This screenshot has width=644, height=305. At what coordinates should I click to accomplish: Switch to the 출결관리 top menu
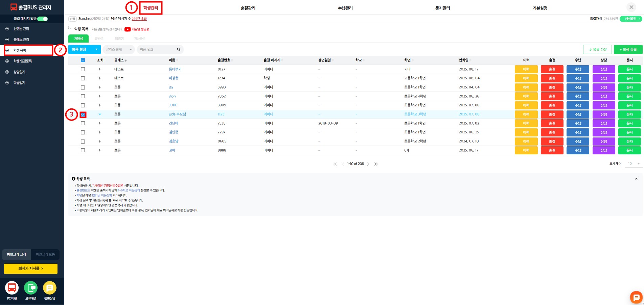(248, 8)
